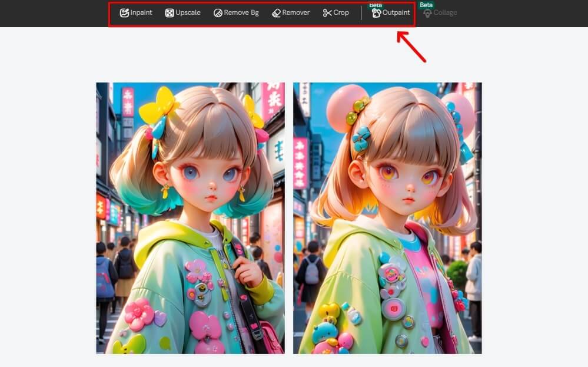The height and width of the screenshot is (367, 588).
Task: Select the Remove Bg text label
Action: [241, 12]
